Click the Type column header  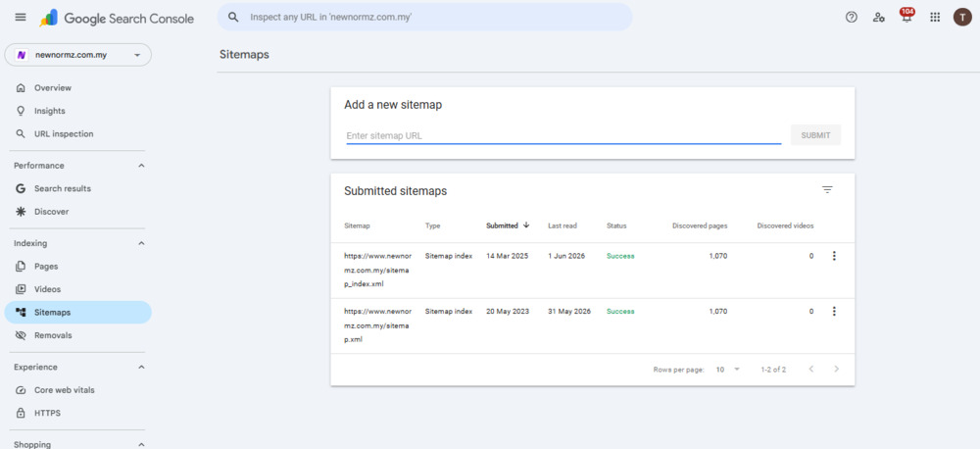pyautogui.click(x=432, y=225)
